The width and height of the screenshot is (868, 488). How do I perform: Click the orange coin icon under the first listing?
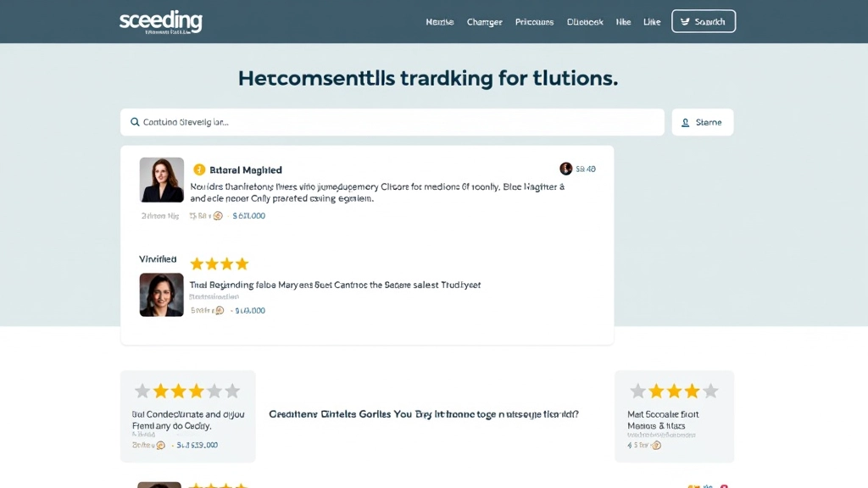tap(218, 216)
